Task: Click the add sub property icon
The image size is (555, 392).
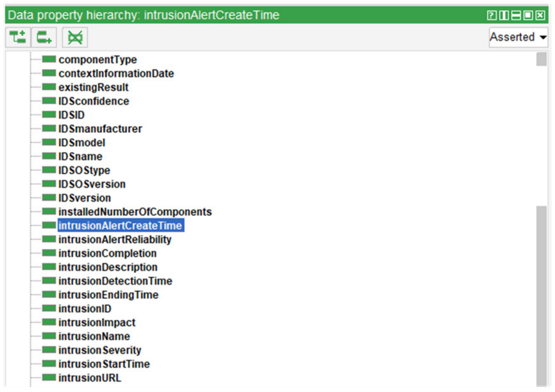Action: coord(18,38)
